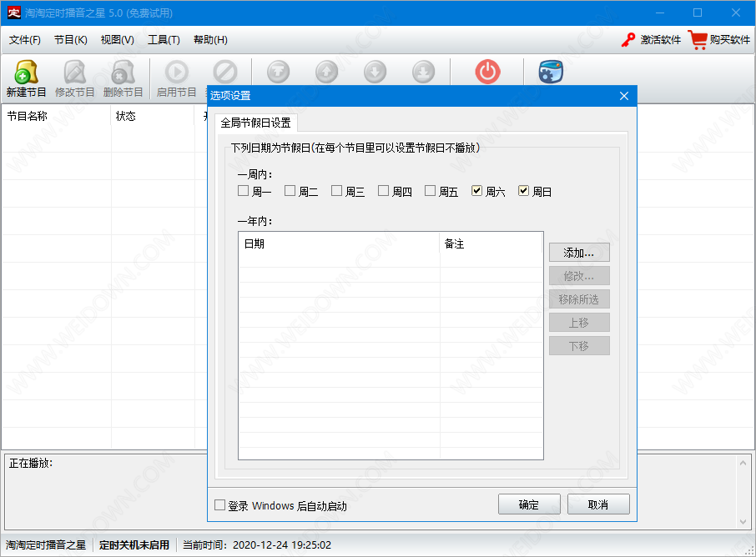The width and height of the screenshot is (756, 557).
Task: Click the 下移 button
Action: (579, 345)
